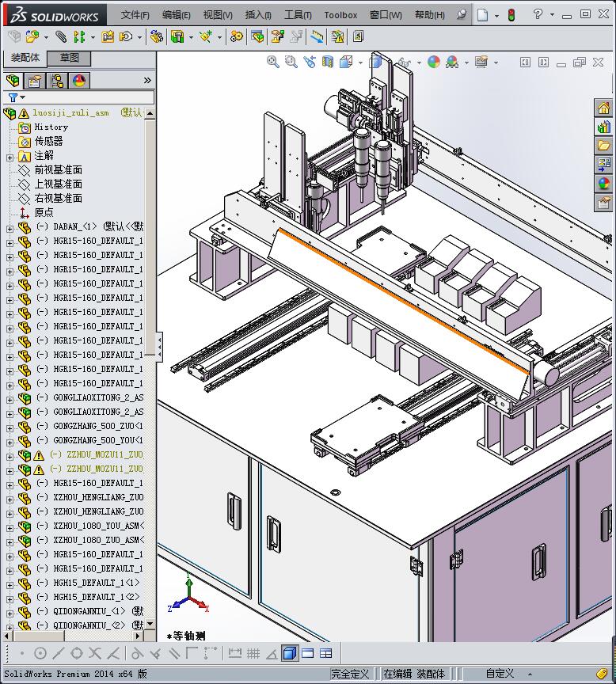The image size is (616, 684).
Task: Open the DisplayManager tab icon
Action: click(x=79, y=81)
